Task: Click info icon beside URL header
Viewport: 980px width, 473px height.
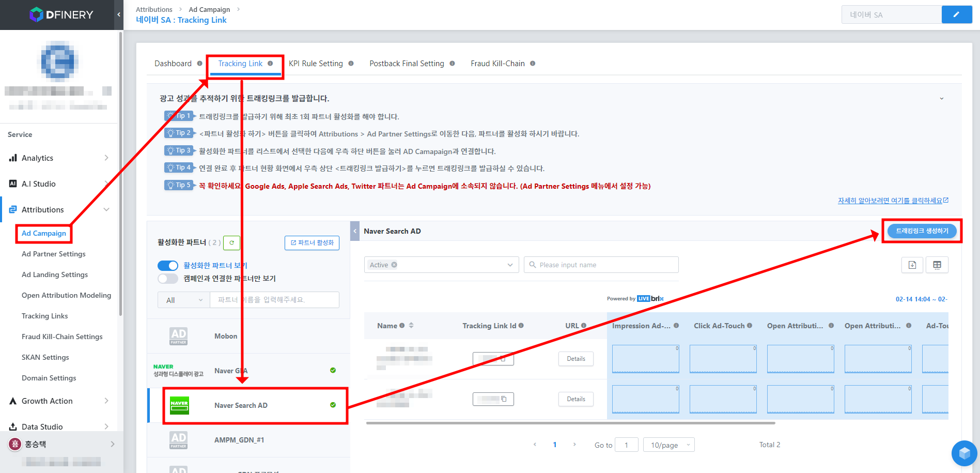Action: (x=584, y=326)
